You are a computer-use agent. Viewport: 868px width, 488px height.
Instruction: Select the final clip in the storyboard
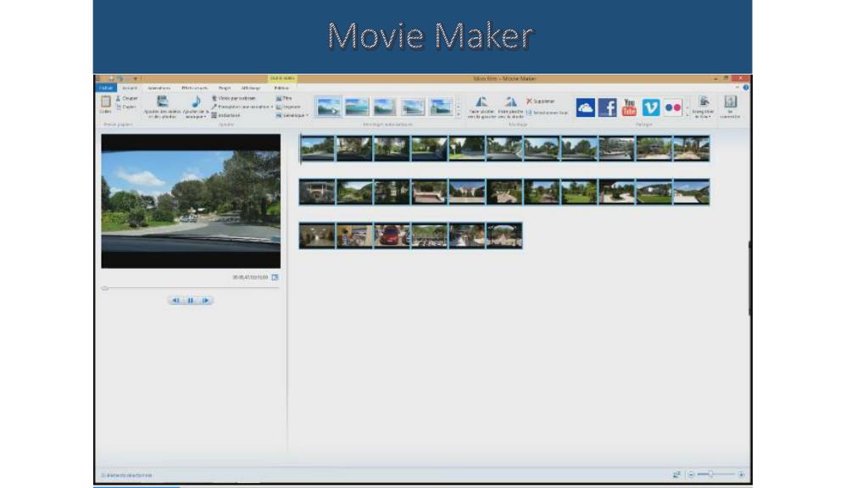point(504,236)
